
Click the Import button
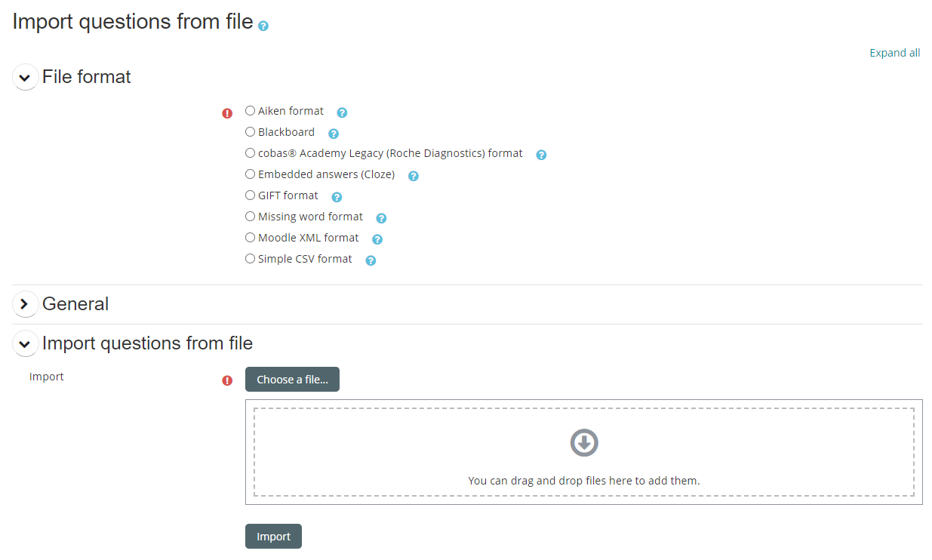[x=273, y=537]
